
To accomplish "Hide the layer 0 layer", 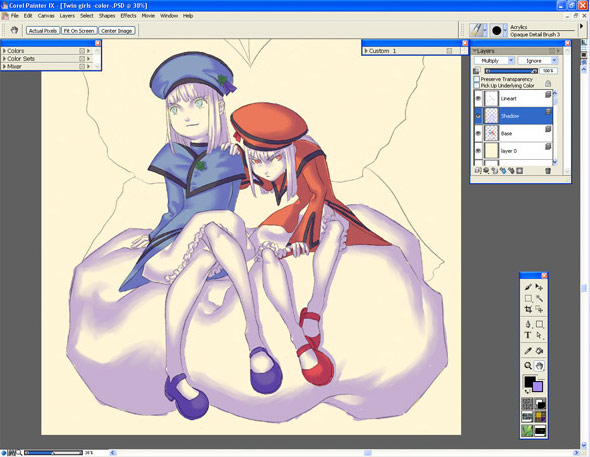I will 478,151.
